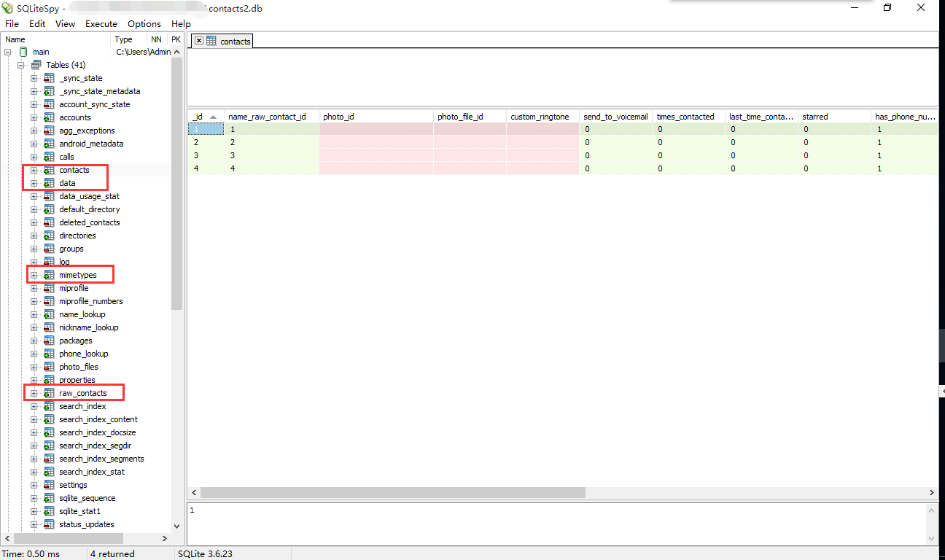Open the Execute menu
The image size is (945, 560).
tap(101, 24)
